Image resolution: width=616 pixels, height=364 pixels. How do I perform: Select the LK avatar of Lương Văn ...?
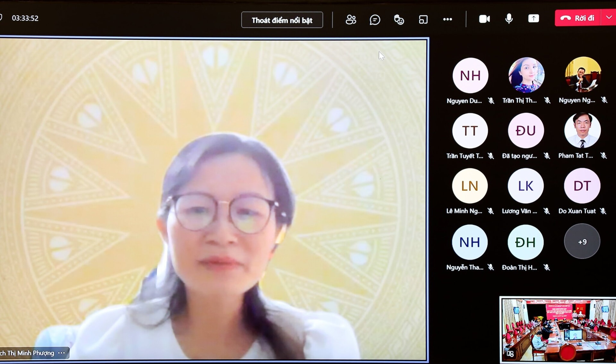click(526, 186)
